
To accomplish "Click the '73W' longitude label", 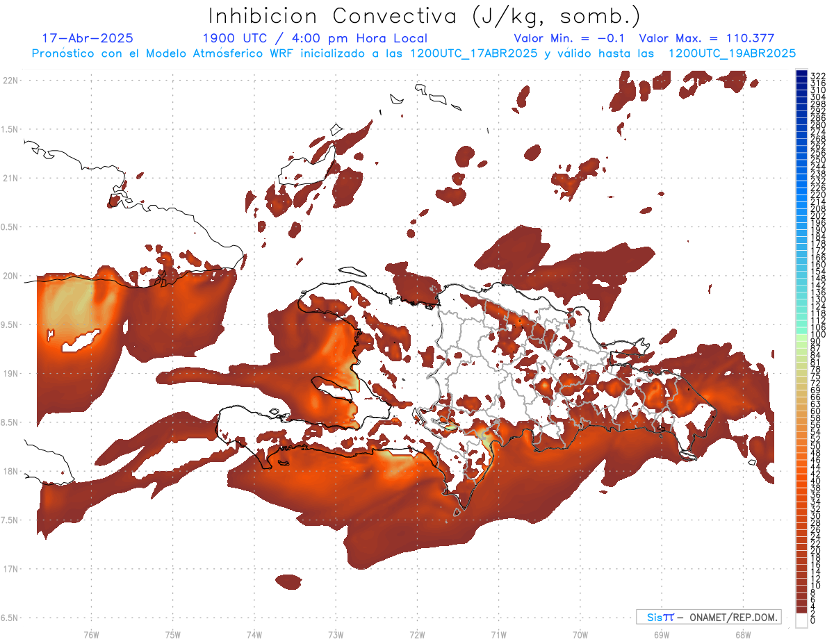I will 336,634.
